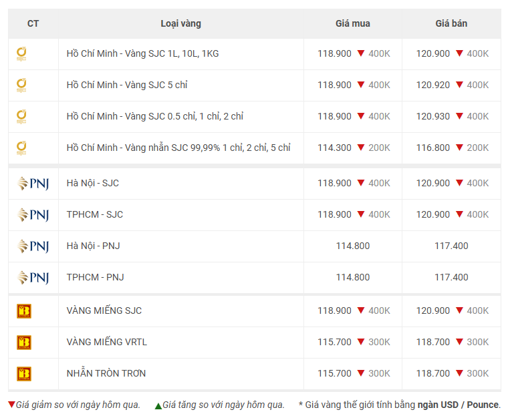508x420 pixels.
Task: Click red down triangle in the legend
Action: pyautogui.click(x=11, y=405)
